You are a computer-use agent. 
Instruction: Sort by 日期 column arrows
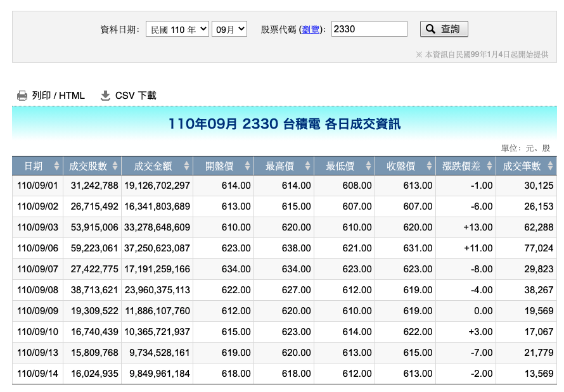56,166
